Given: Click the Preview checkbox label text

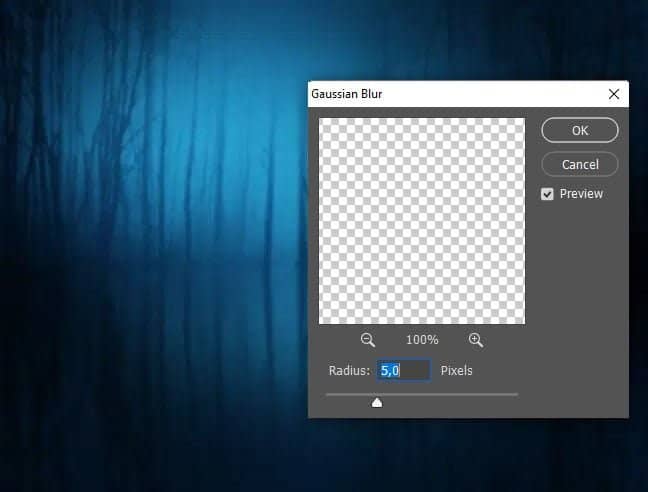Looking at the screenshot, I should pyautogui.click(x=581, y=194).
